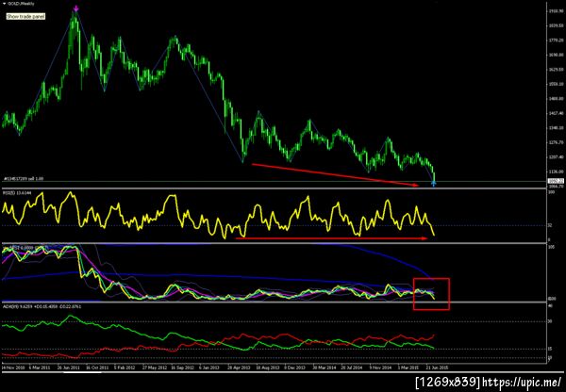This screenshot has height=392, width=566.
Task: Click the 16 Sep 2012 date label
Action: point(182,367)
